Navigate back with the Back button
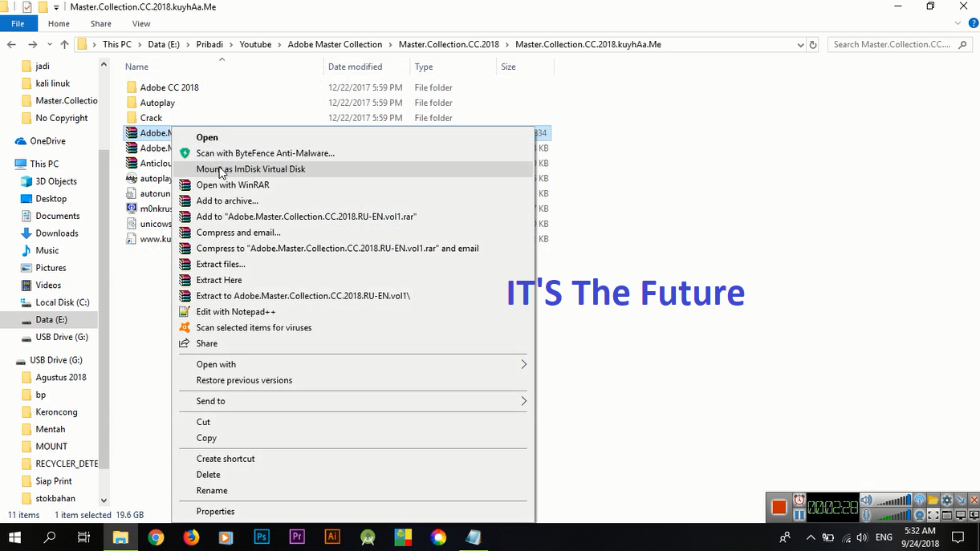980x551 pixels. [11, 44]
